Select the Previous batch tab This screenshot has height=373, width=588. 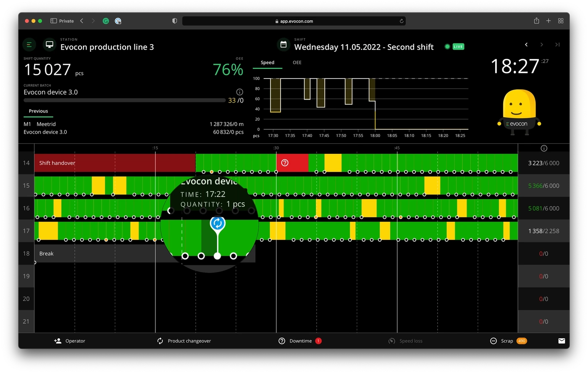tap(38, 111)
